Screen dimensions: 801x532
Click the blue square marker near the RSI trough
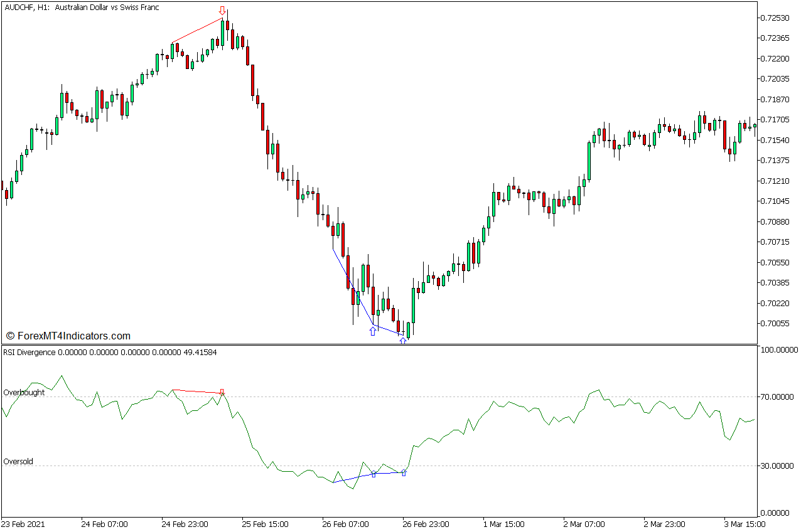404,474
